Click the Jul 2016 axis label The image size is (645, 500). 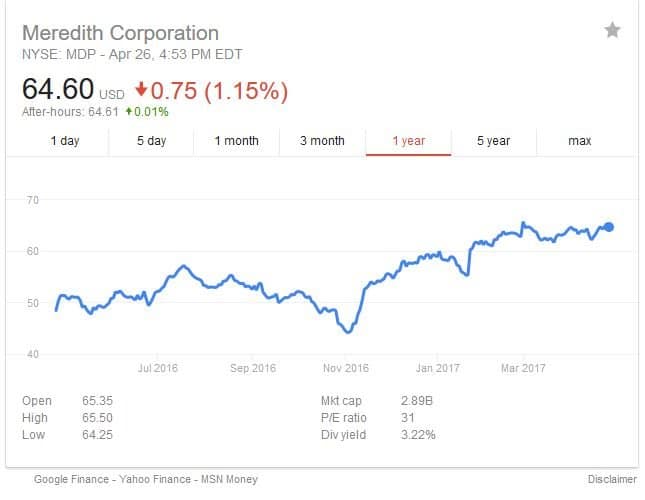(157, 368)
